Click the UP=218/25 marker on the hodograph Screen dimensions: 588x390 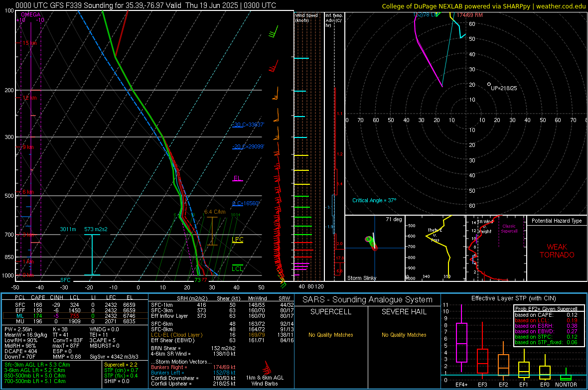504,88
